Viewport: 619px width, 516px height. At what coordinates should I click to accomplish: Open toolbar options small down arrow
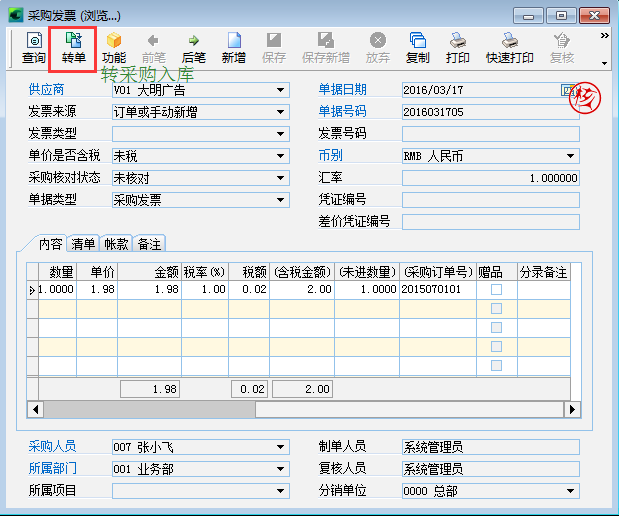604,63
